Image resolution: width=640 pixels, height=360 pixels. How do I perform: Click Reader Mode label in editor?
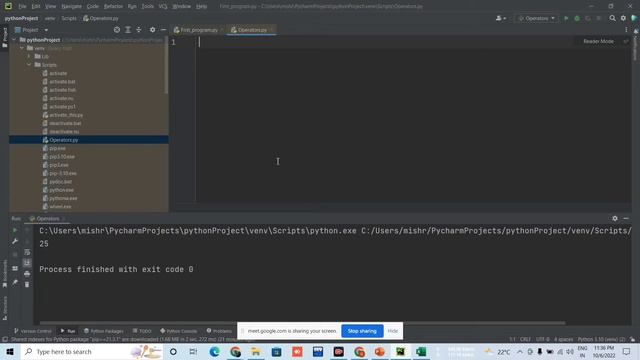(598, 41)
